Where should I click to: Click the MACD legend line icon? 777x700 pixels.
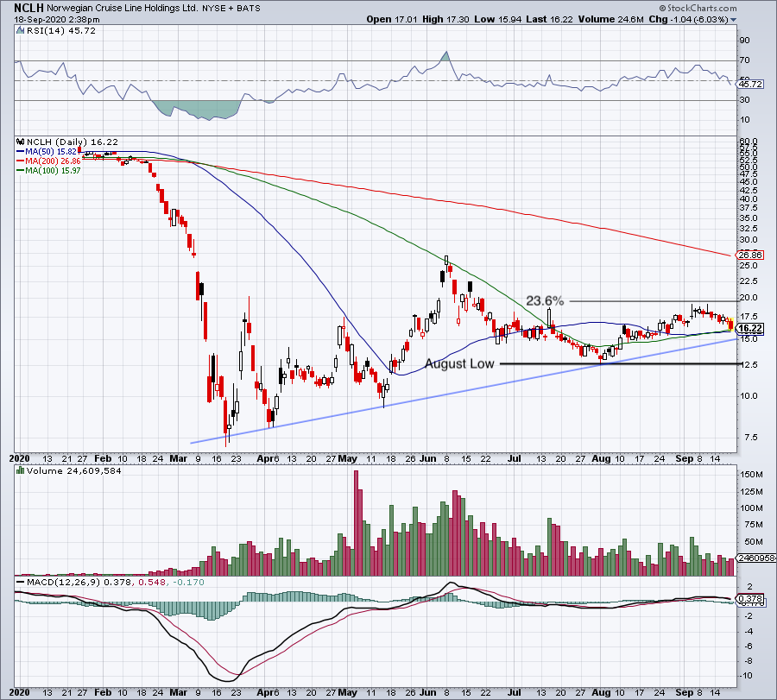21,582
